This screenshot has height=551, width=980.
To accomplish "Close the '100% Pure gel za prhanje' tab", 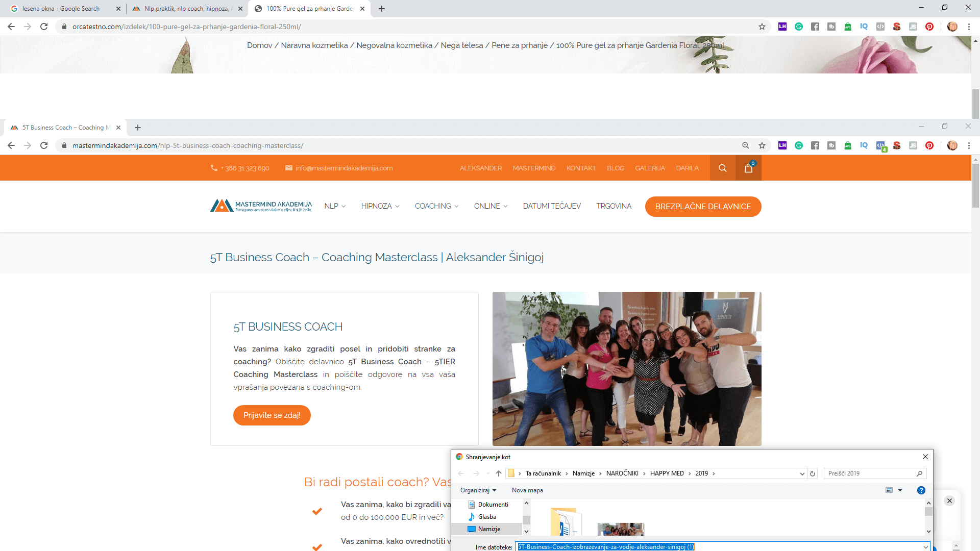I will tap(362, 9).
